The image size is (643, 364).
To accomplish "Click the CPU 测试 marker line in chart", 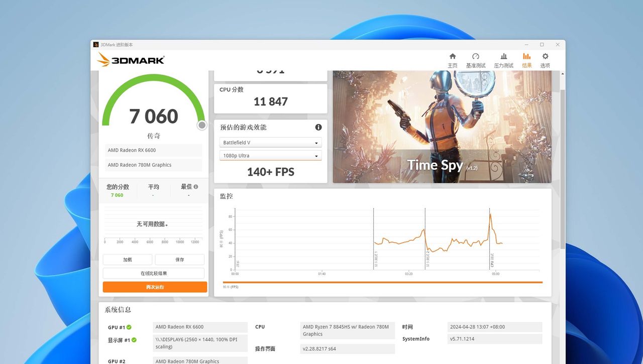I will point(490,239).
